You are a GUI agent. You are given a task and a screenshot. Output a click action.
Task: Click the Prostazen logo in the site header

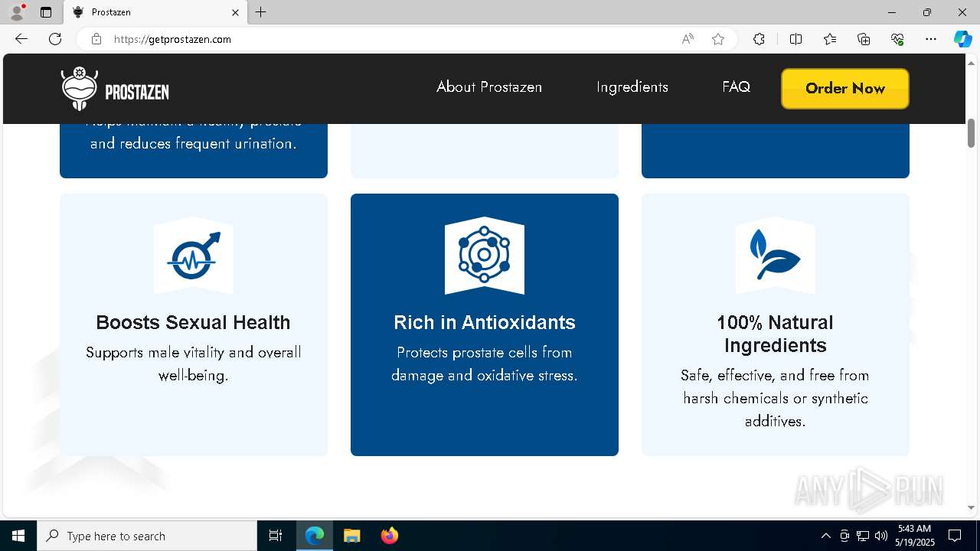click(115, 89)
